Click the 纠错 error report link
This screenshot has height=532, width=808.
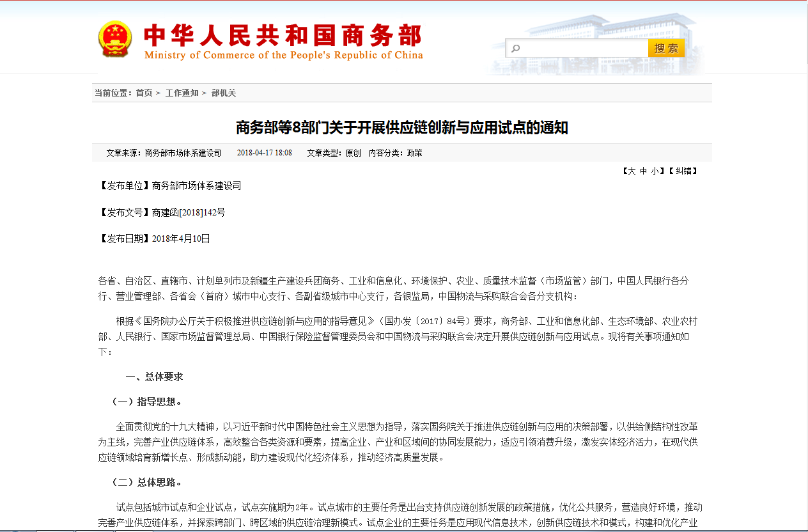coord(683,171)
